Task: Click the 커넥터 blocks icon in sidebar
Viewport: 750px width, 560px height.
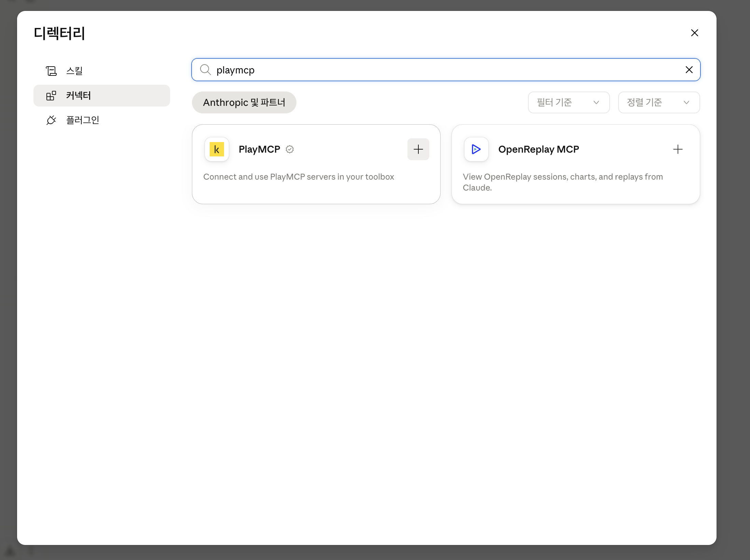Action: [51, 96]
